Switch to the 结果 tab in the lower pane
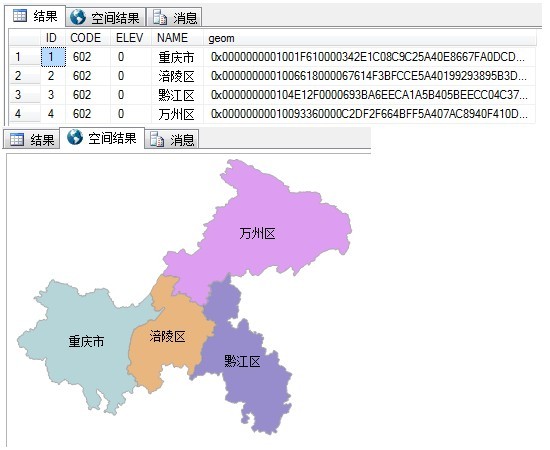Image resolution: width=550 pixels, height=450 pixels. pos(32,140)
